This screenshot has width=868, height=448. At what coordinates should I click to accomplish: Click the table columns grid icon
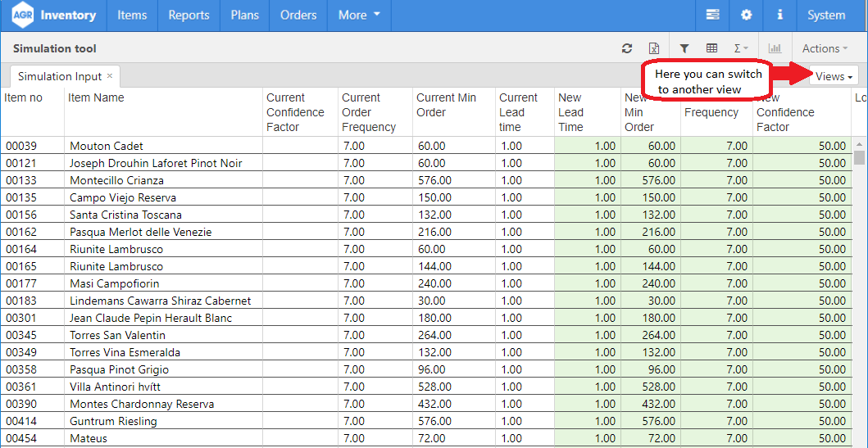tap(711, 49)
